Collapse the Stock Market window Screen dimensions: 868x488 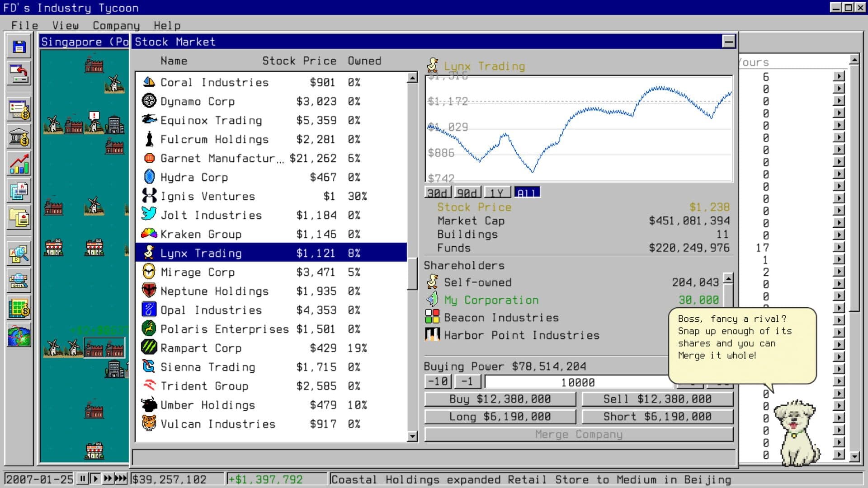pos(728,42)
